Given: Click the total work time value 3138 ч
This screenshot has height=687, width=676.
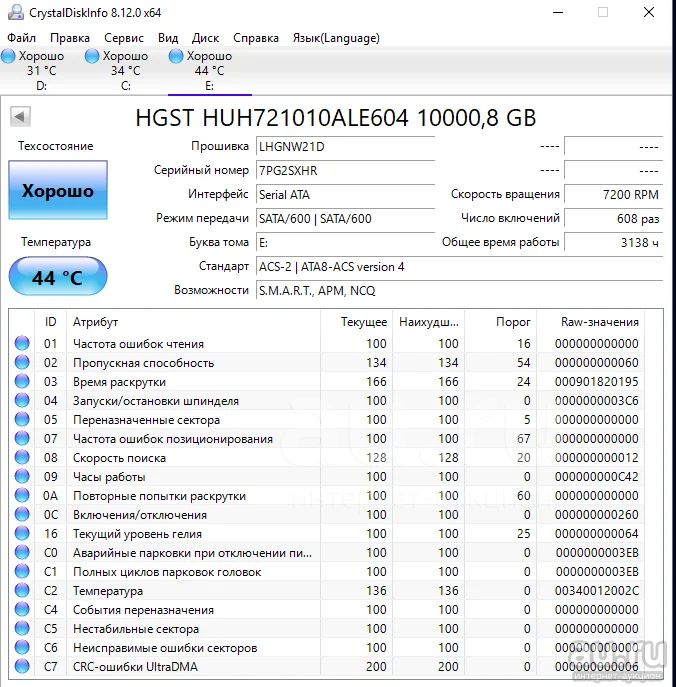Looking at the screenshot, I should tap(613, 243).
